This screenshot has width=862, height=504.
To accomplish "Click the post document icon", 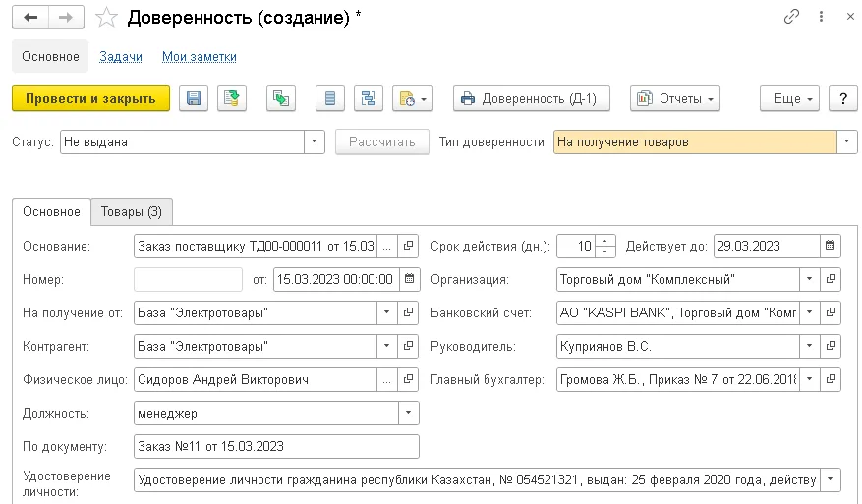I will [231, 99].
